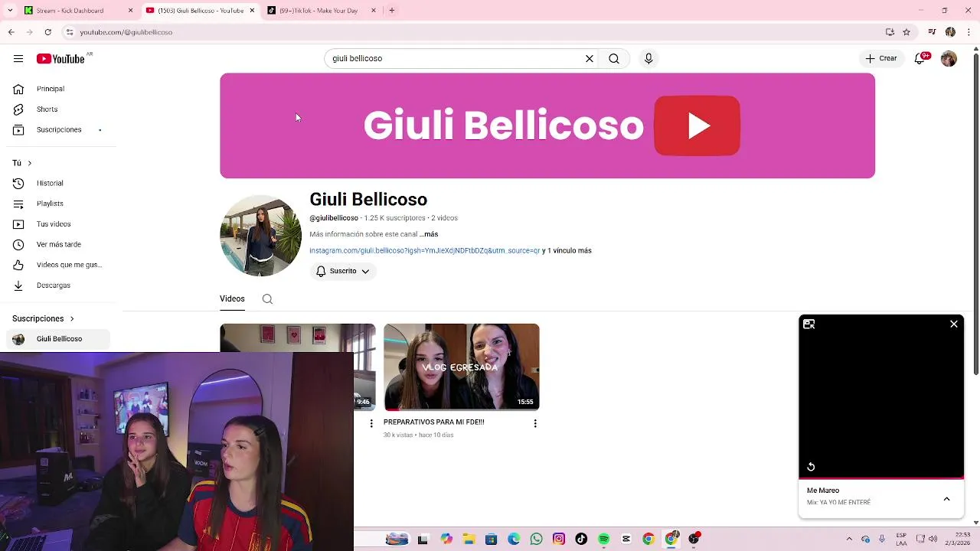
Task: Launch Instagram from the taskbar
Action: tap(559, 540)
